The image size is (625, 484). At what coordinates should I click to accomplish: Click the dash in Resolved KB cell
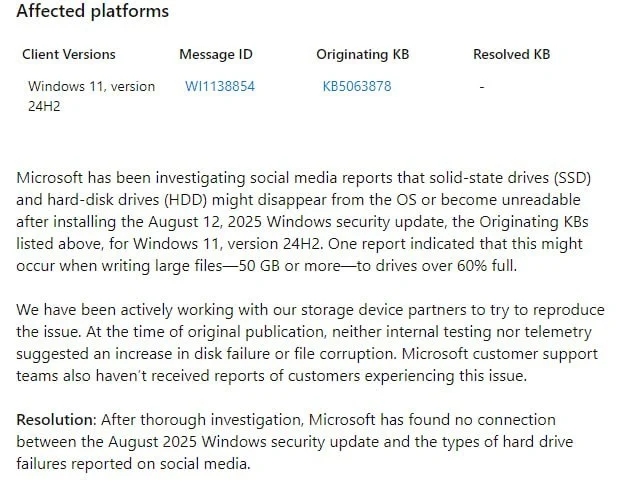coord(482,87)
